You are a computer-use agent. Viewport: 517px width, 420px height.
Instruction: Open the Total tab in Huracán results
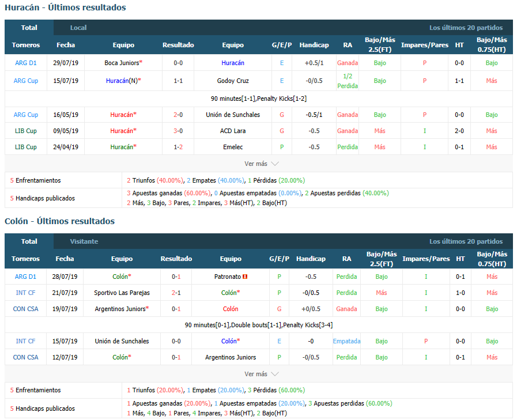click(29, 28)
